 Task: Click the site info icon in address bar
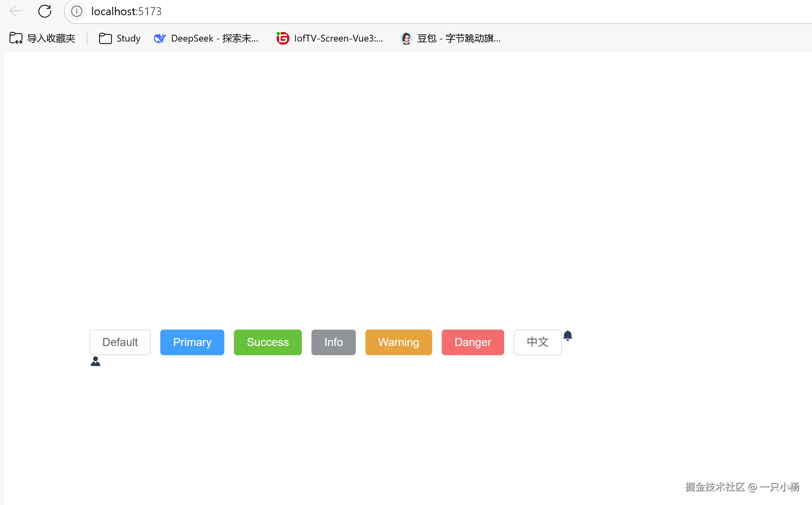(77, 11)
